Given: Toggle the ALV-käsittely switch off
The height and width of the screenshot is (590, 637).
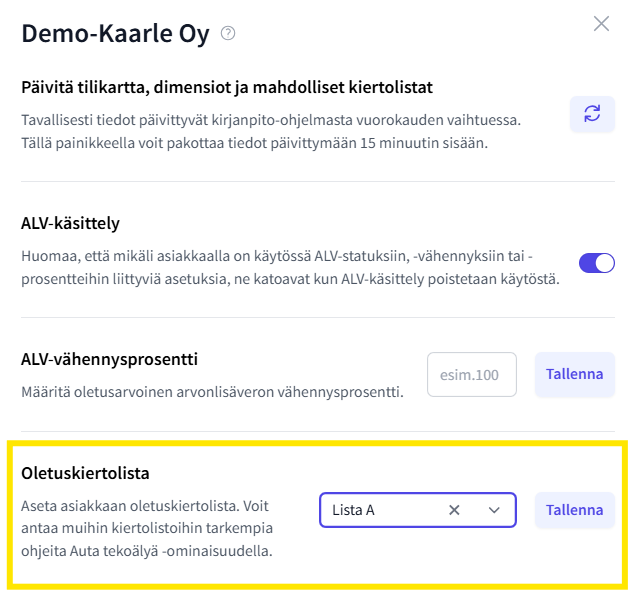Looking at the screenshot, I should (x=597, y=263).
